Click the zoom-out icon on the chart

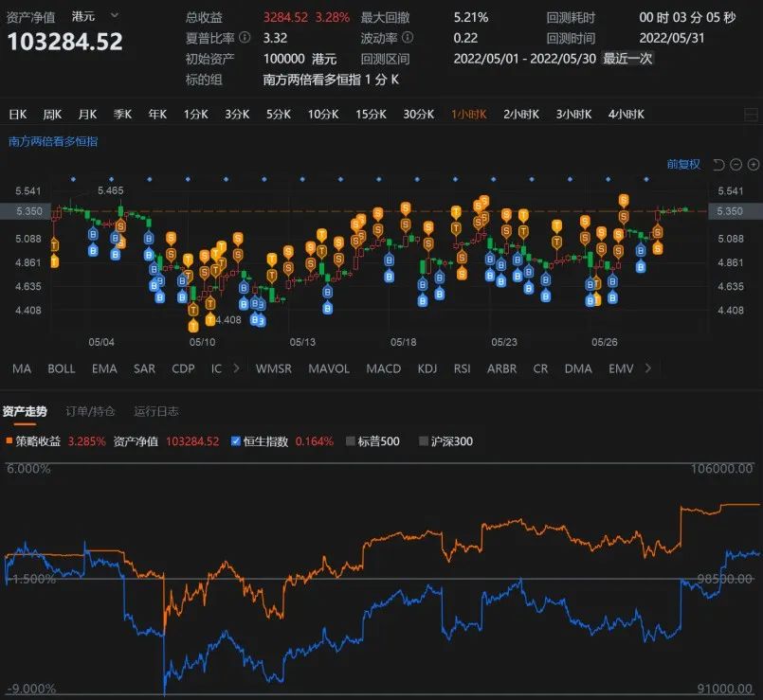point(736,165)
